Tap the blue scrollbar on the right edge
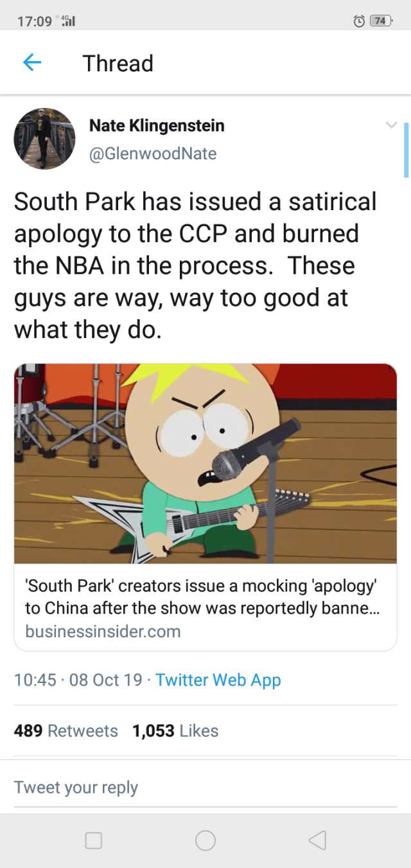 click(406, 150)
